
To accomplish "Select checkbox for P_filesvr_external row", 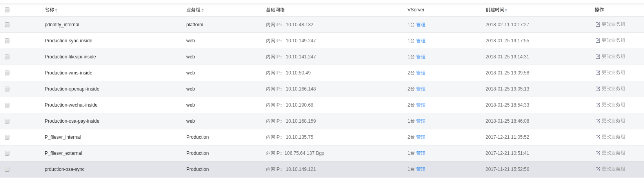I will tap(7, 153).
